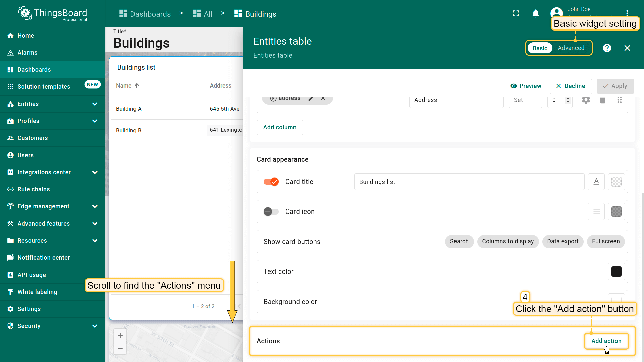Toggle fullscreen mode icon in header
This screenshot has height=362, width=644.
[x=516, y=14]
